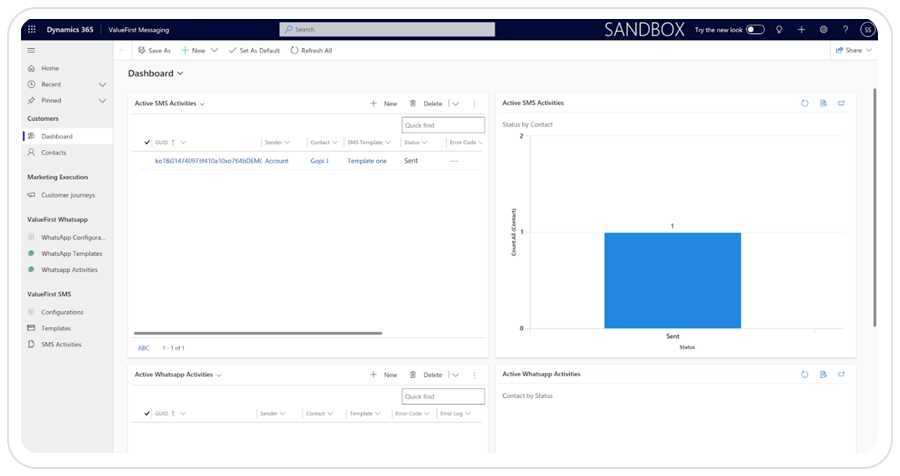Refresh the Active SMS Activities chart
The image size is (900, 476).
(805, 103)
